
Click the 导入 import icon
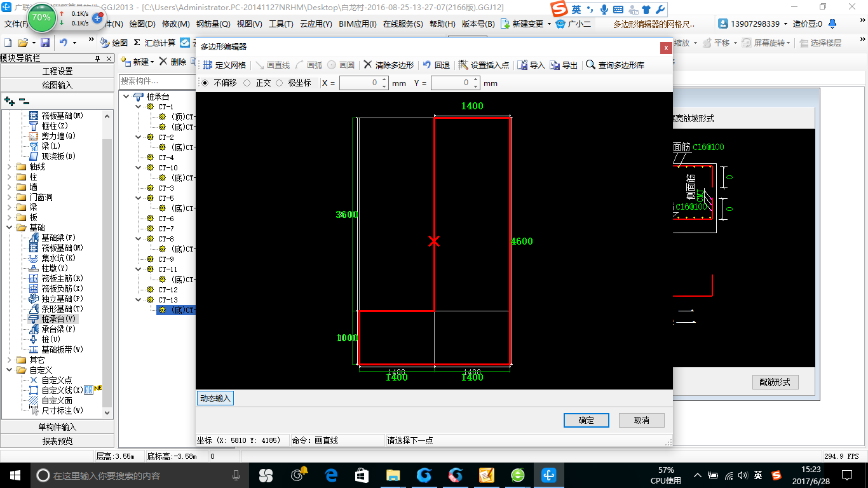(x=522, y=65)
